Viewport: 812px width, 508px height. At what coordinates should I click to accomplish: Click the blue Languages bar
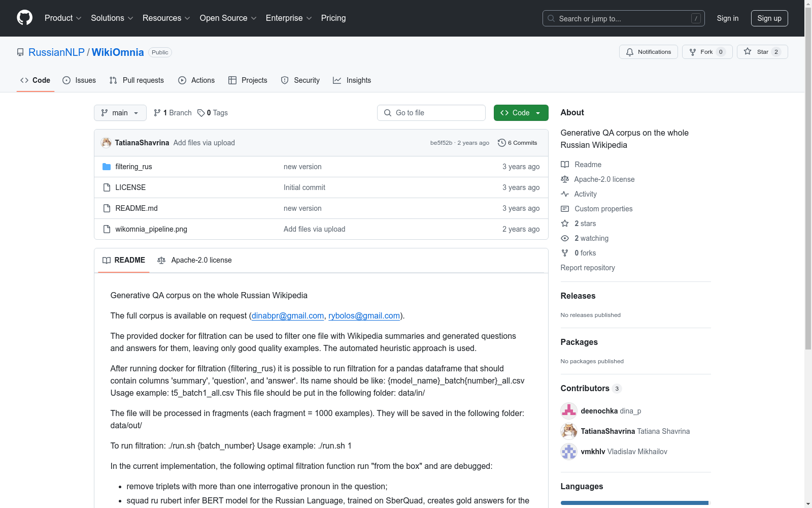tap(634, 503)
